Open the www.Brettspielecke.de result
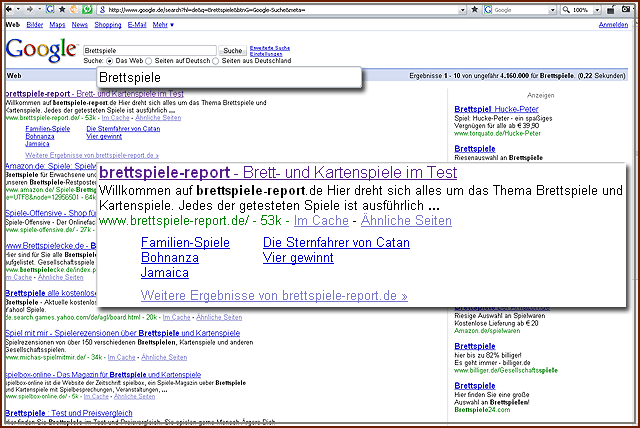Screen dimensions: 640x428 tap(51, 246)
